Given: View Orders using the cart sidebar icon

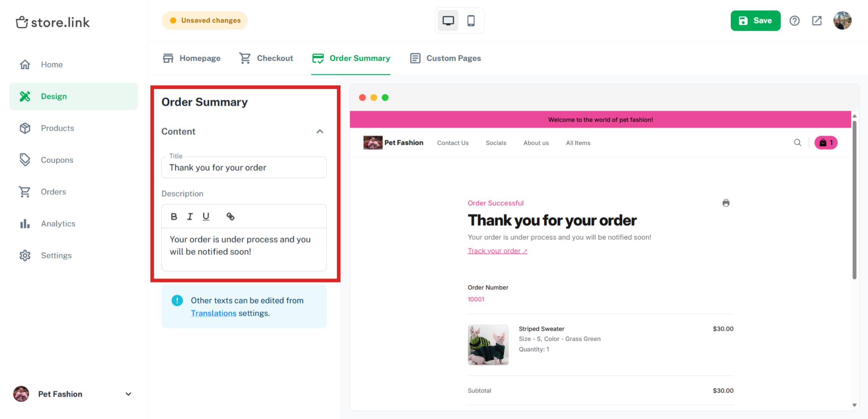Looking at the screenshot, I should (x=25, y=192).
